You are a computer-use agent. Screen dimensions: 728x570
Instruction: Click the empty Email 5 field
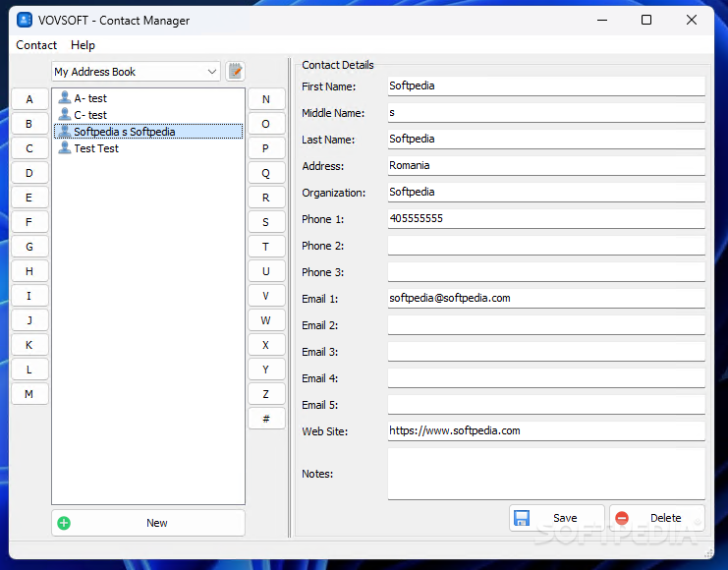[546, 404]
